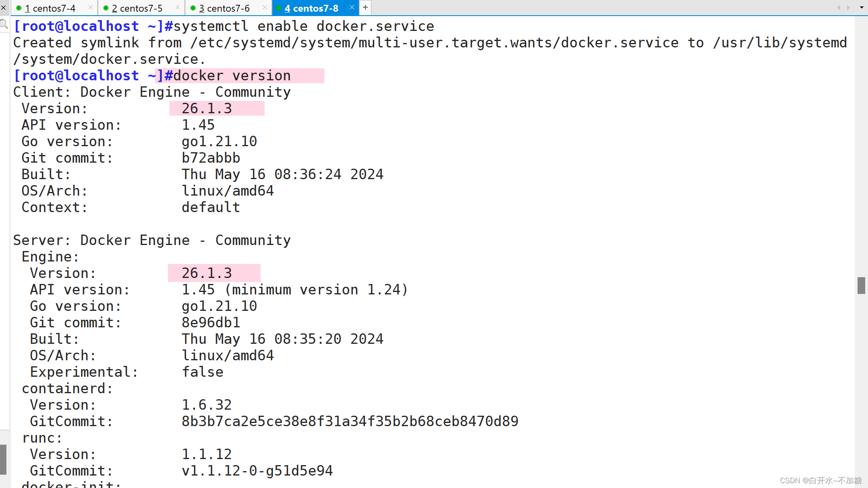Close the left side panel with X icon
The image size is (868, 488).
[4, 8]
